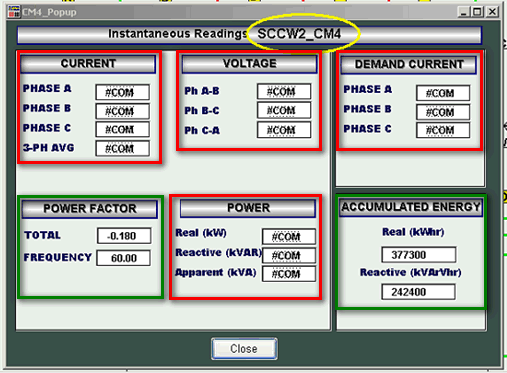Select the Current Phase A value field
The height and width of the screenshot is (373, 507).
122,92
